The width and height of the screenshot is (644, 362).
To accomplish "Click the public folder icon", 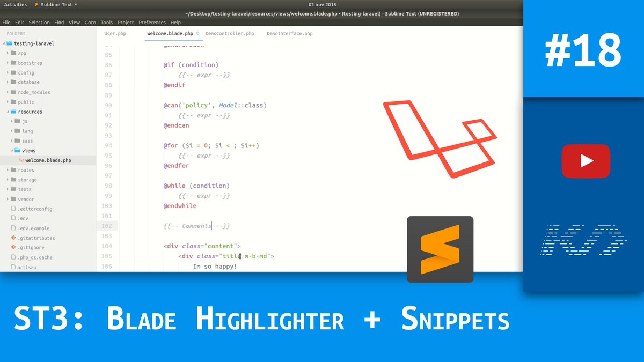I will [13, 102].
